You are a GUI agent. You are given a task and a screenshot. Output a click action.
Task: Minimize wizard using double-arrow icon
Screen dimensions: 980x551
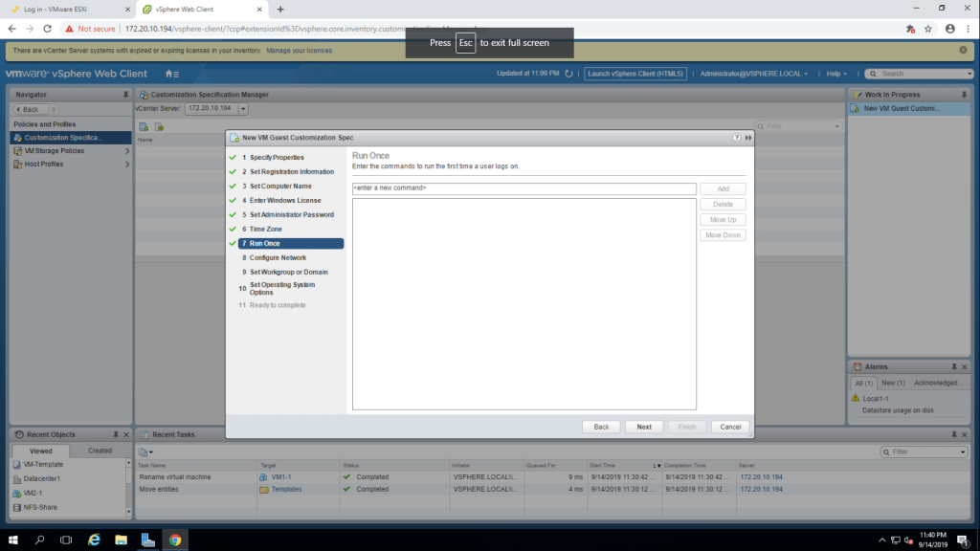pyautogui.click(x=748, y=138)
